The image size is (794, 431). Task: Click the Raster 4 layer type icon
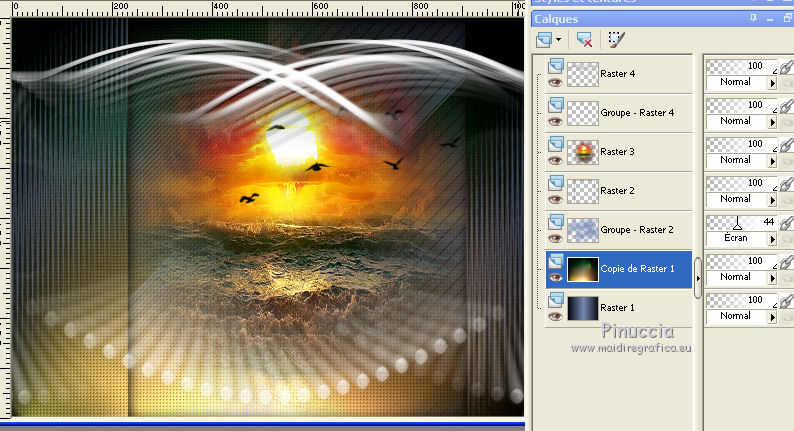click(556, 65)
